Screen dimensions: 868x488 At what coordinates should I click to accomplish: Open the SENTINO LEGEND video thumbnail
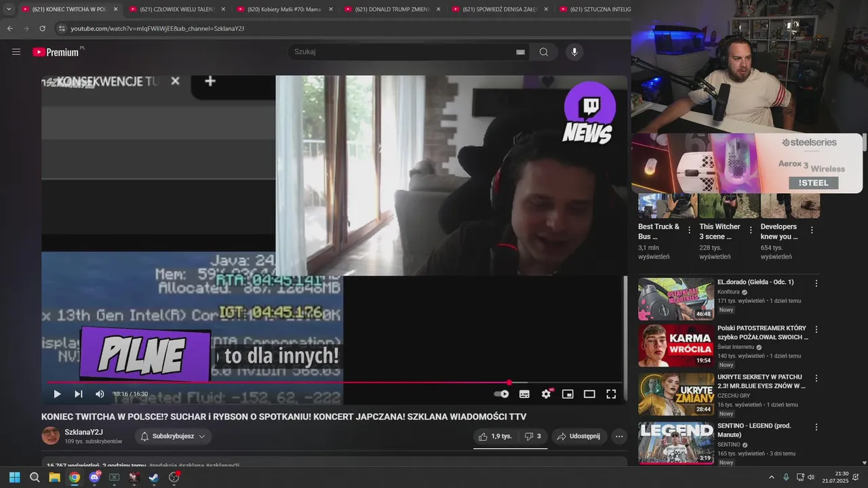pos(676,443)
